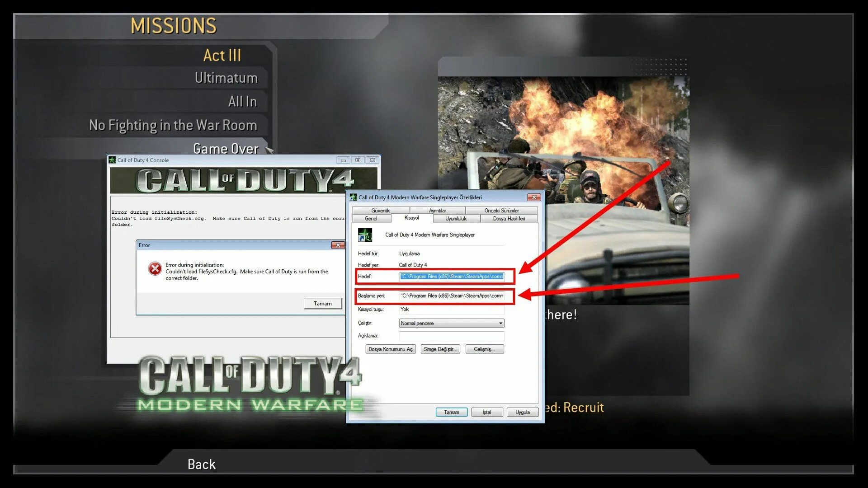Image resolution: width=868 pixels, height=488 pixels.
Task: Click Back in the missions menu
Action: point(201,464)
